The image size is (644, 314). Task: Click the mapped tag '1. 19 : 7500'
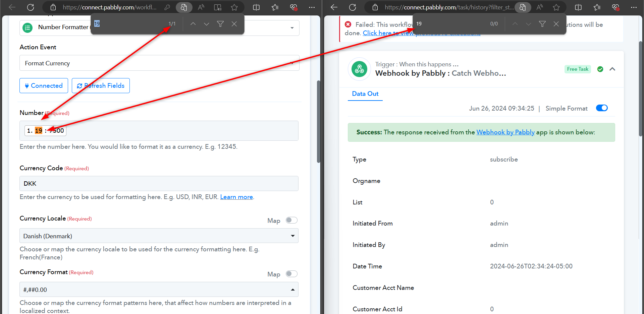tap(45, 131)
